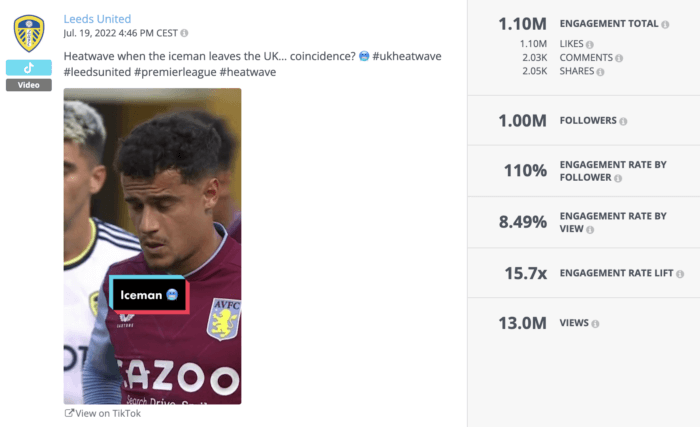Click the TikTok platform badge icon
The height and width of the screenshot is (427, 700).
coord(29,68)
